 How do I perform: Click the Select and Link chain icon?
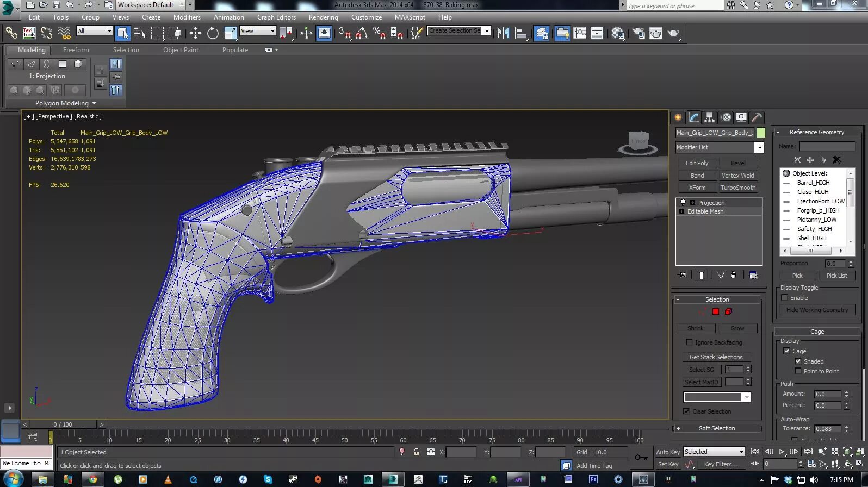11,33
